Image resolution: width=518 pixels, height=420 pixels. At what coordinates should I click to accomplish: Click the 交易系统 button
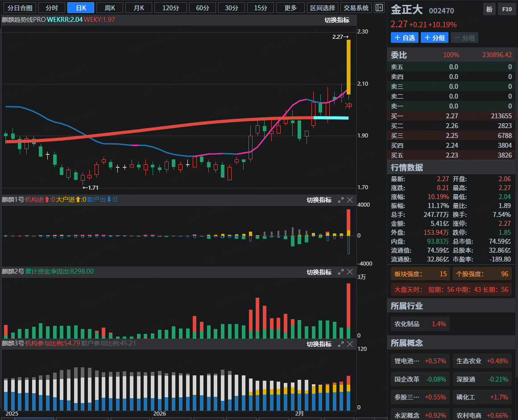pos(356,8)
